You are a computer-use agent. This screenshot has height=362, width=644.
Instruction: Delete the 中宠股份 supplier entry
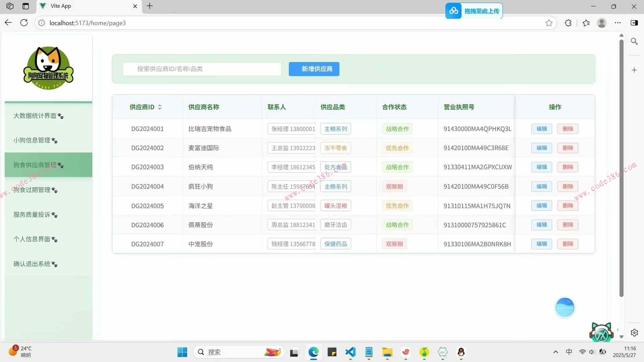[567, 244]
